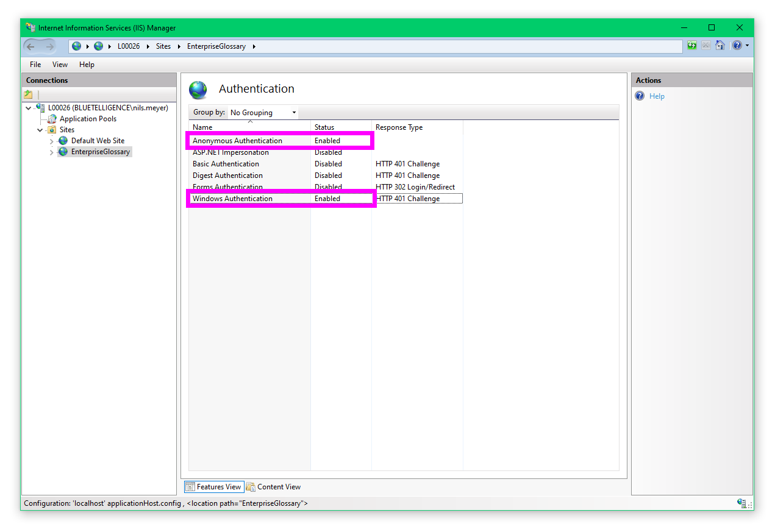Select the Application Pools node icon
Image resolution: width=775 pixels, height=532 pixels.
[x=52, y=119]
